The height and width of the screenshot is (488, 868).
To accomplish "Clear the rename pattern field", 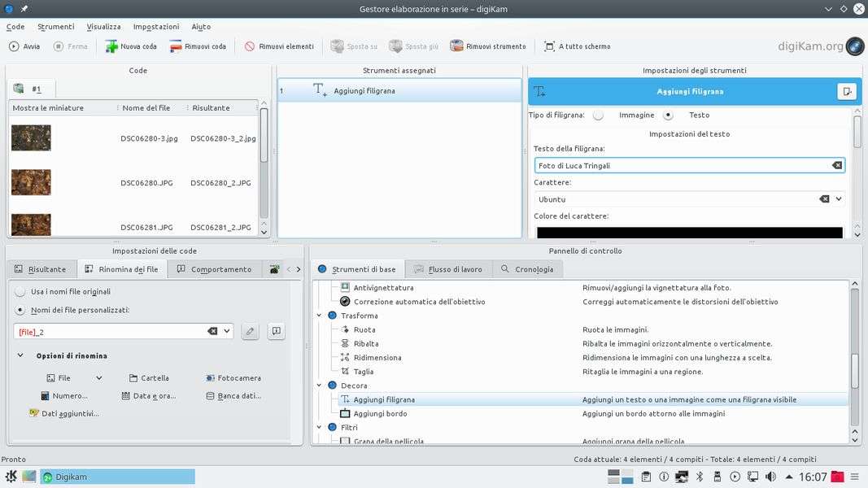I will pyautogui.click(x=212, y=331).
